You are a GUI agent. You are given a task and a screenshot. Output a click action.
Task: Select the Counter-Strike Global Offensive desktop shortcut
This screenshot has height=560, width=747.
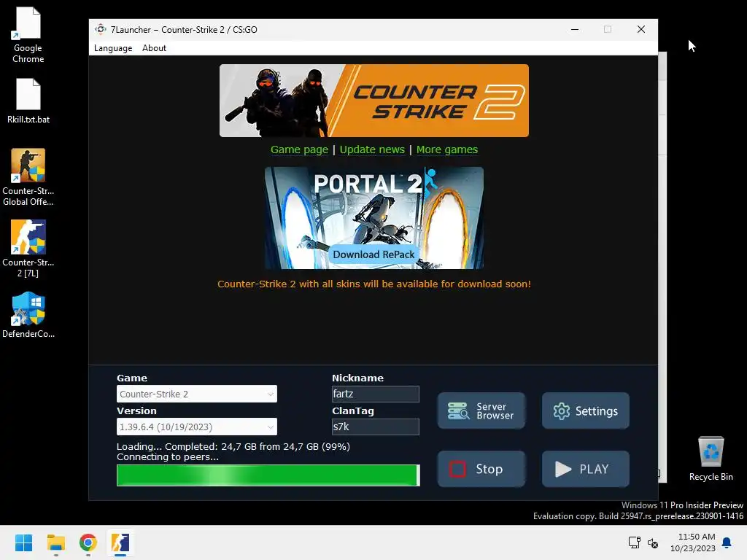(28, 177)
